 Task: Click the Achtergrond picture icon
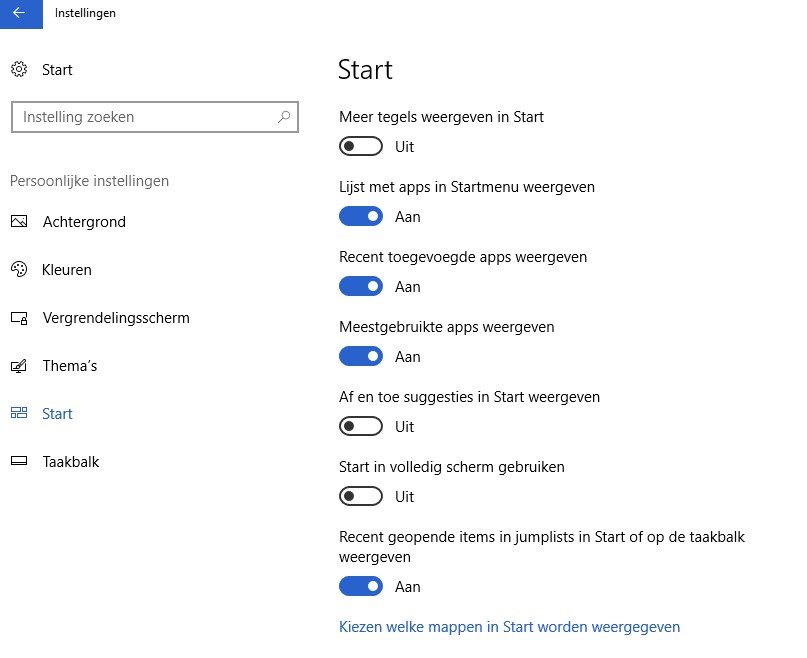[19, 221]
